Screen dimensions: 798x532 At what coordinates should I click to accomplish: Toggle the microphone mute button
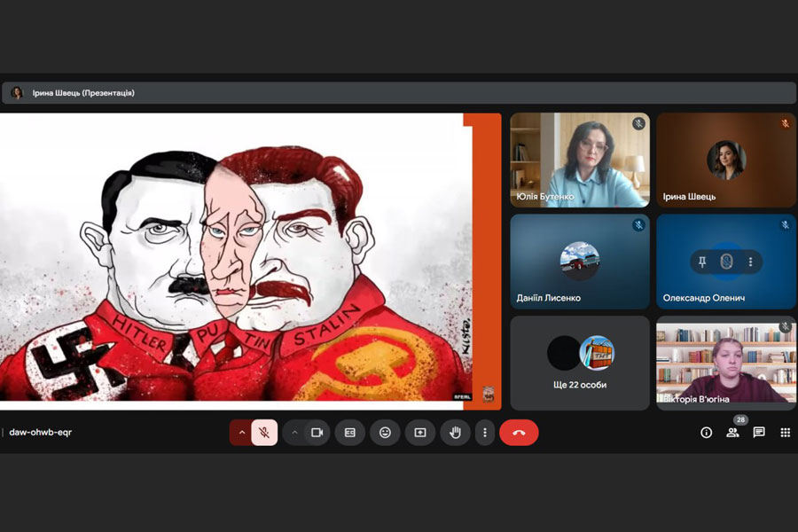pyautogui.click(x=264, y=433)
